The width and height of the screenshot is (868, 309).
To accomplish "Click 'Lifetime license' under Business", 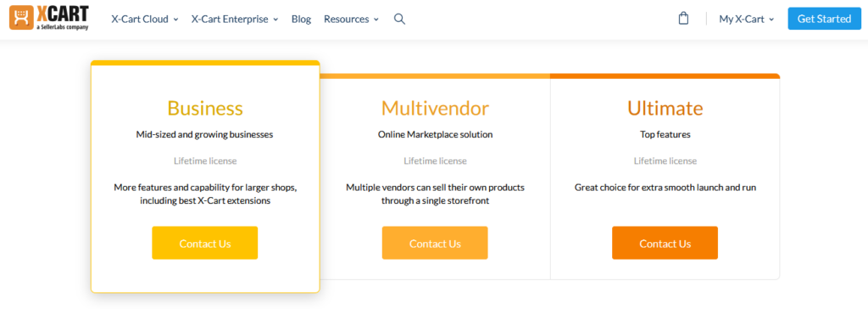I will (x=205, y=161).
